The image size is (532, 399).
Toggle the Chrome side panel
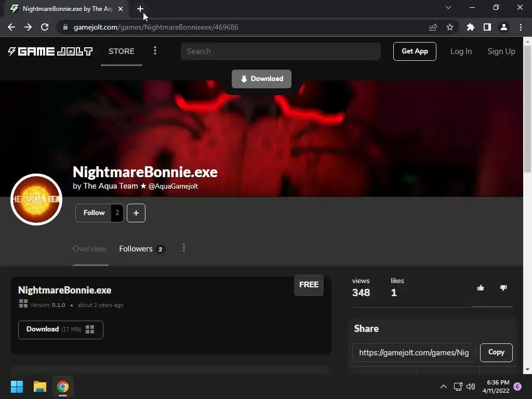click(487, 27)
